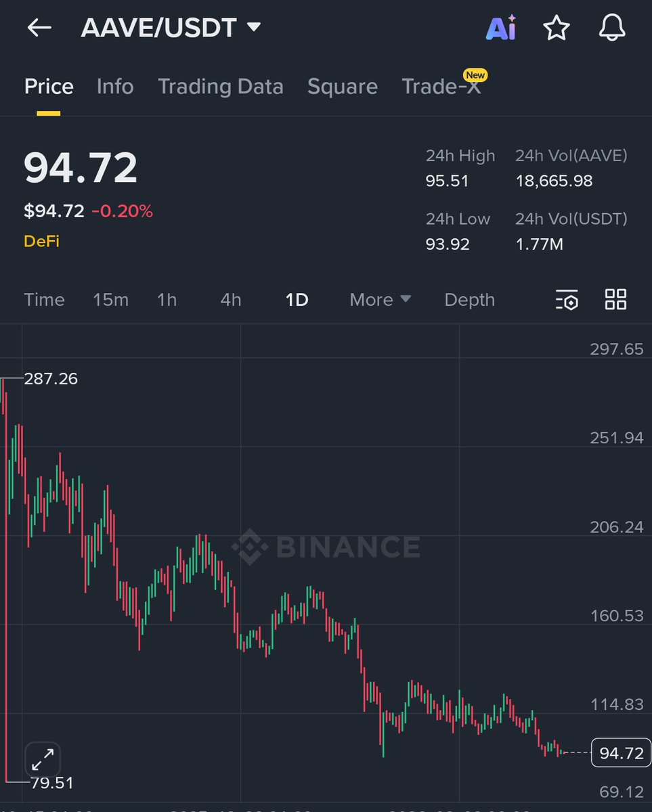Tap the 69.12 price axis label

click(622, 790)
